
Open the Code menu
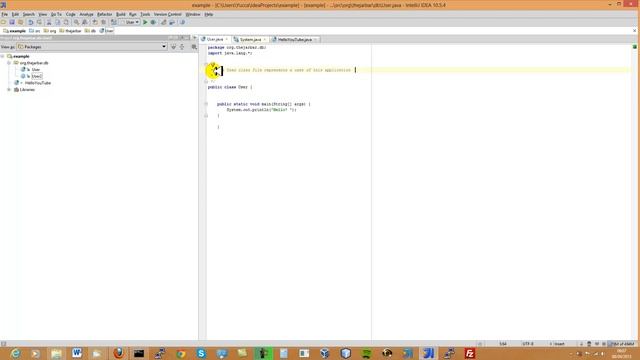point(71,14)
